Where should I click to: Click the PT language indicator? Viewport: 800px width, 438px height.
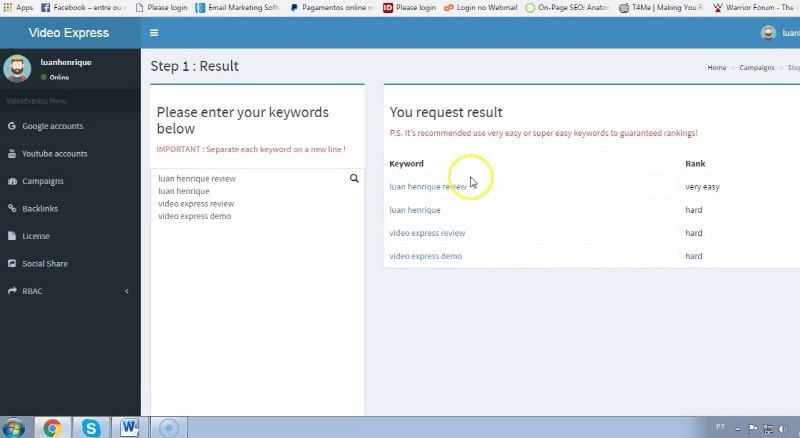(x=720, y=427)
